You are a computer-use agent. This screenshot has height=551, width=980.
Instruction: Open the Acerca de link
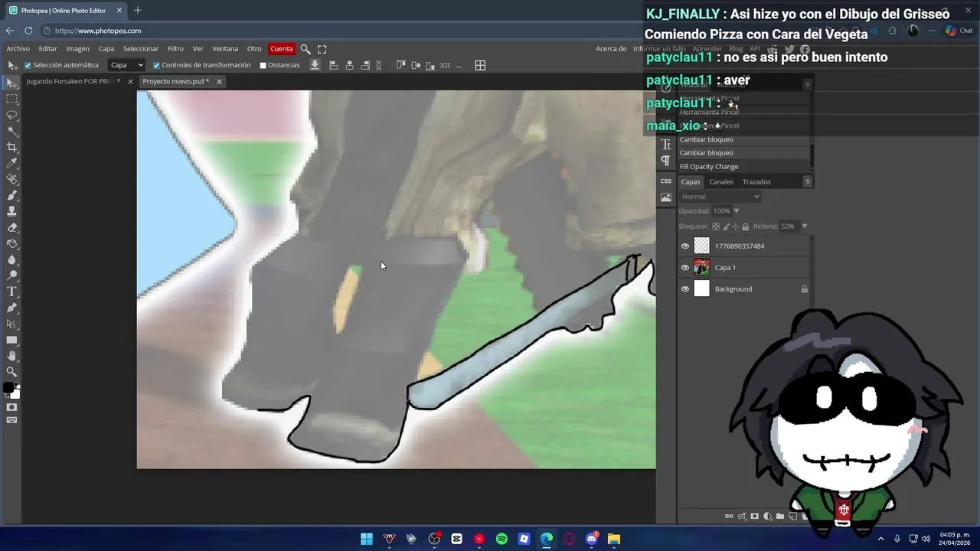[611, 49]
